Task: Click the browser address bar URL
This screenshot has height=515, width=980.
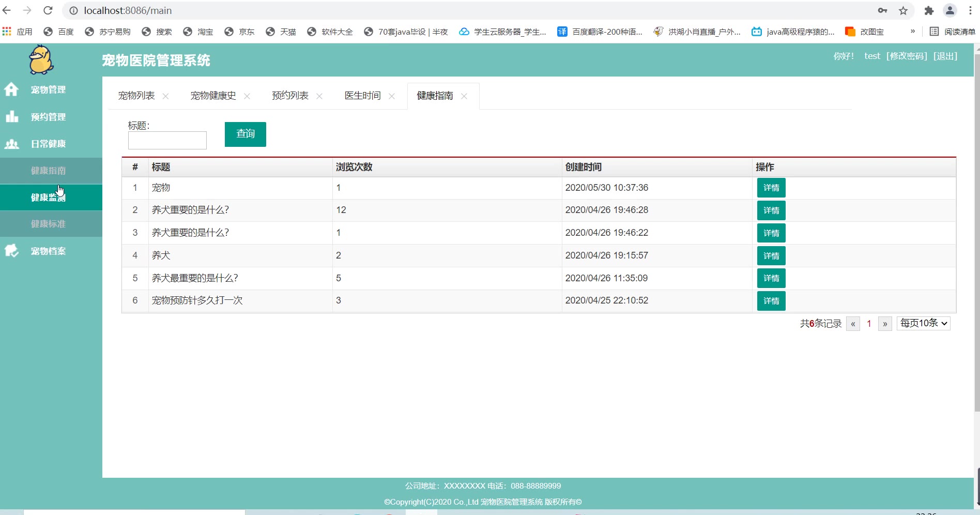Action: click(128, 10)
